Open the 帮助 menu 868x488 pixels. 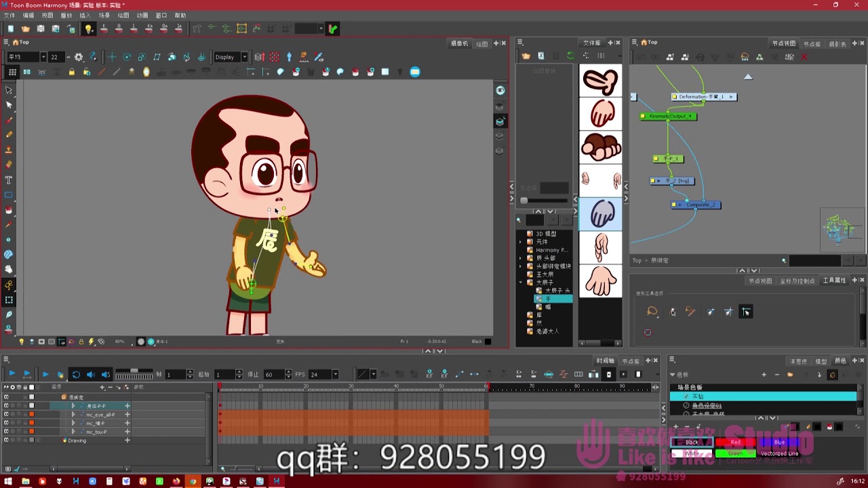[180, 15]
